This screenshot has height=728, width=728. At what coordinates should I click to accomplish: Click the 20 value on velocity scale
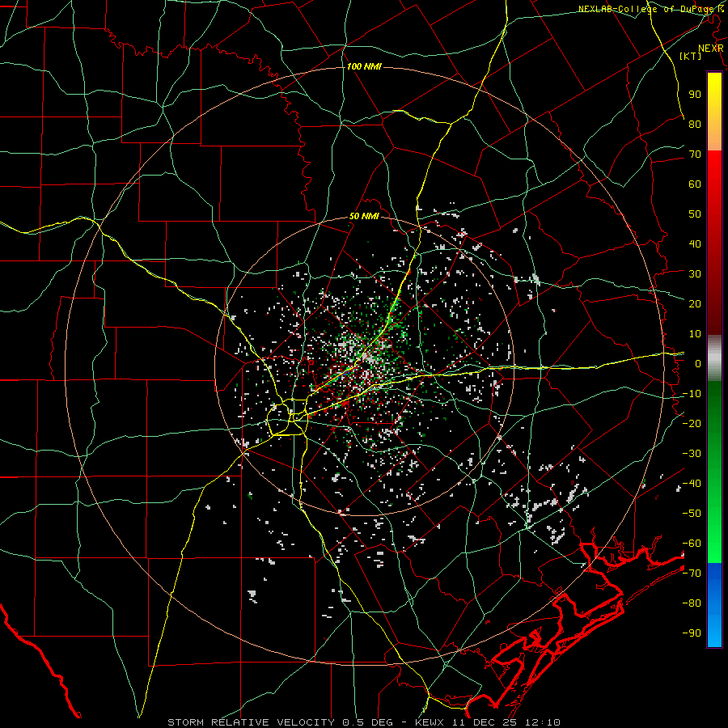click(x=695, y=304)
